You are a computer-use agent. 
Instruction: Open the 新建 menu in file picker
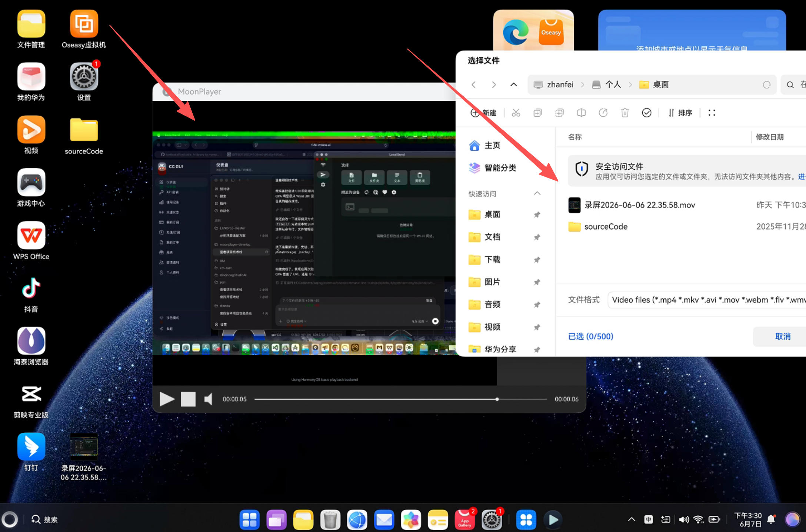tap(483, 113)
